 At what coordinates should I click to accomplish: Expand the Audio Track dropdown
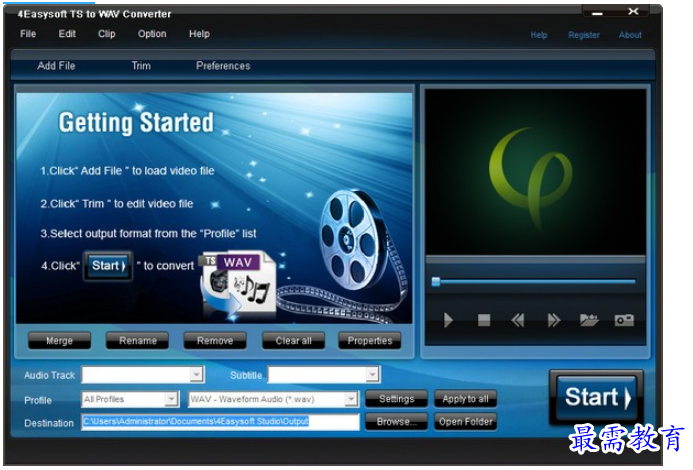[197, 374]
